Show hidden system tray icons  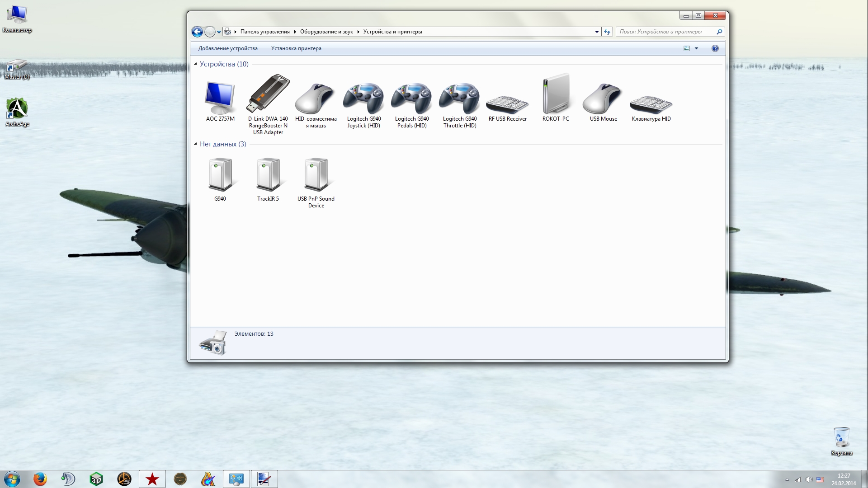(x=787, y=479)
